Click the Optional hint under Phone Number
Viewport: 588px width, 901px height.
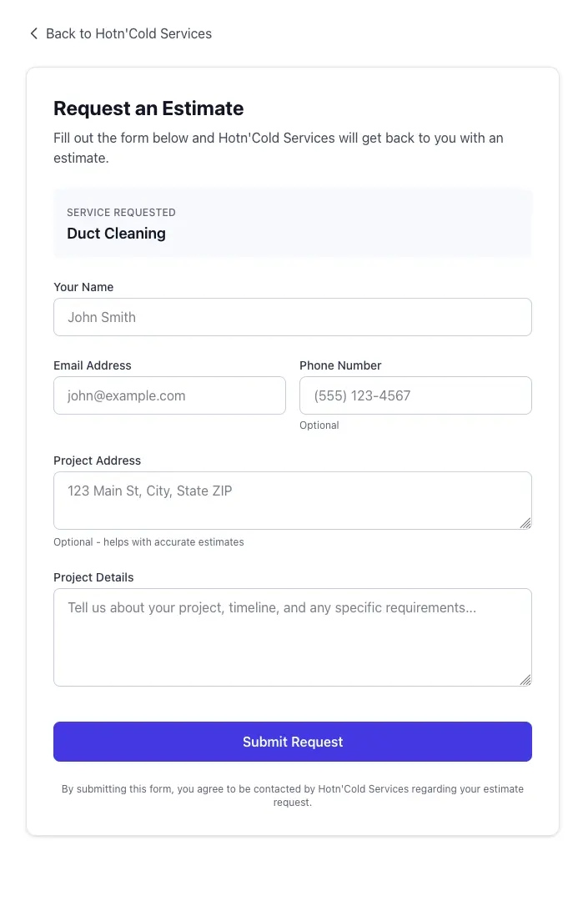pyautogui.click(x=319, y=425)
